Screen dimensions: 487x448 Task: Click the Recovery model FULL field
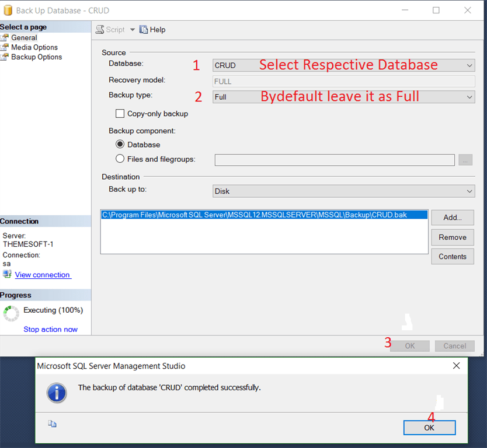click(x=343, y=81)
